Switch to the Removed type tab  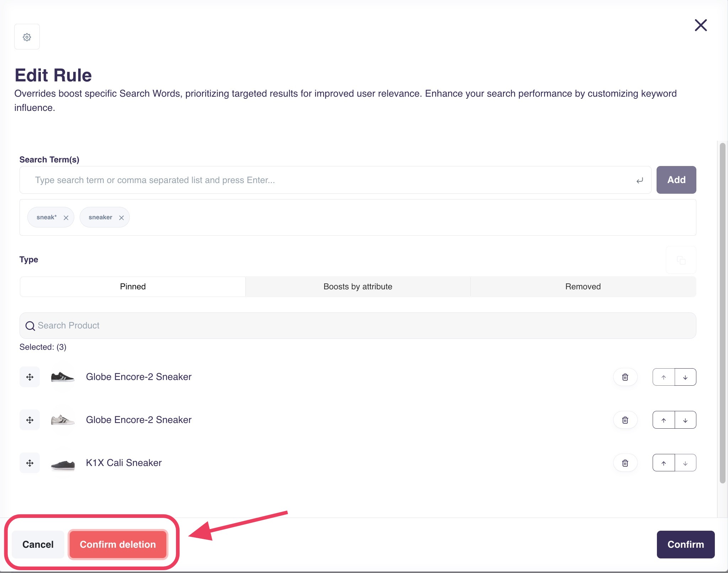[x=583, y=286]
